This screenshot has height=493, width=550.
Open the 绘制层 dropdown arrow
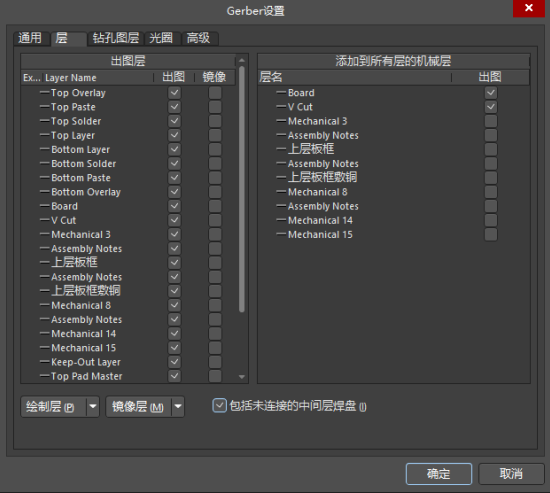point(93,407)
